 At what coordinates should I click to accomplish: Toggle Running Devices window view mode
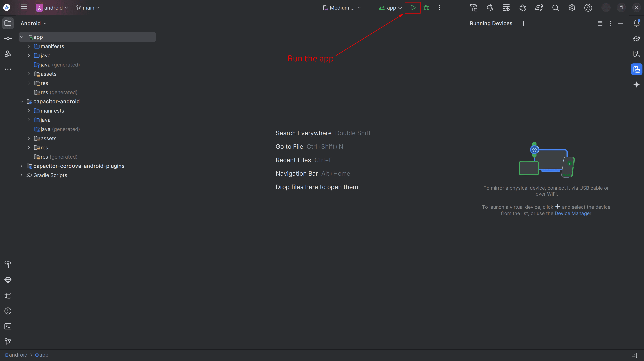tap(600, 23)
